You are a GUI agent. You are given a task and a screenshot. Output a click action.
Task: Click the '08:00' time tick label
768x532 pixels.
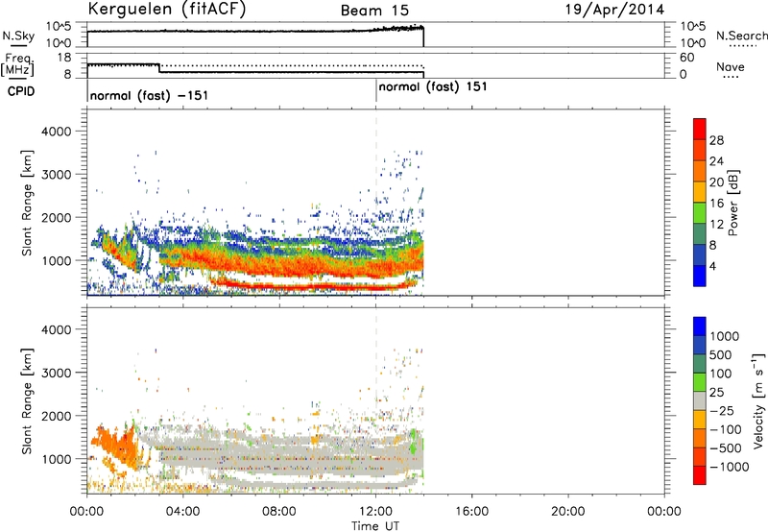[x=279, y=512]
